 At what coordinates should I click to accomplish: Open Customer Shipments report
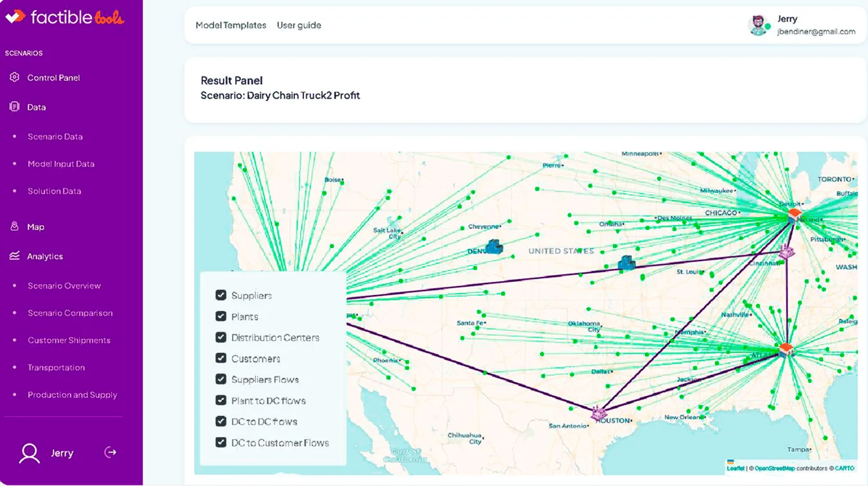[x=69, y=341]
